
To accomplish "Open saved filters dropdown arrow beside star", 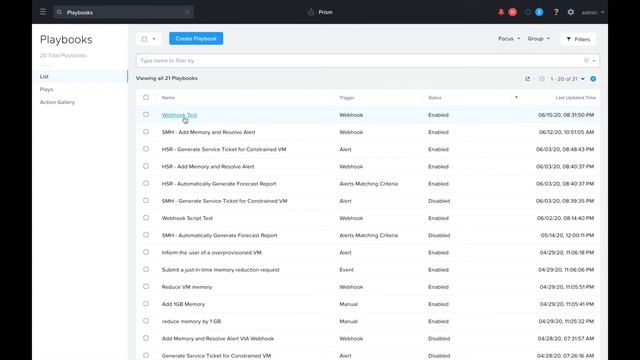I will click(594, 61).
